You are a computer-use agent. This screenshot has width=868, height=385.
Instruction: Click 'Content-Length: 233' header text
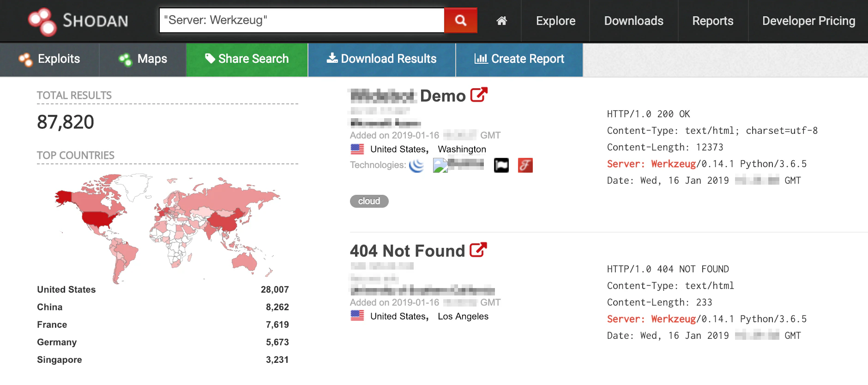660,302
